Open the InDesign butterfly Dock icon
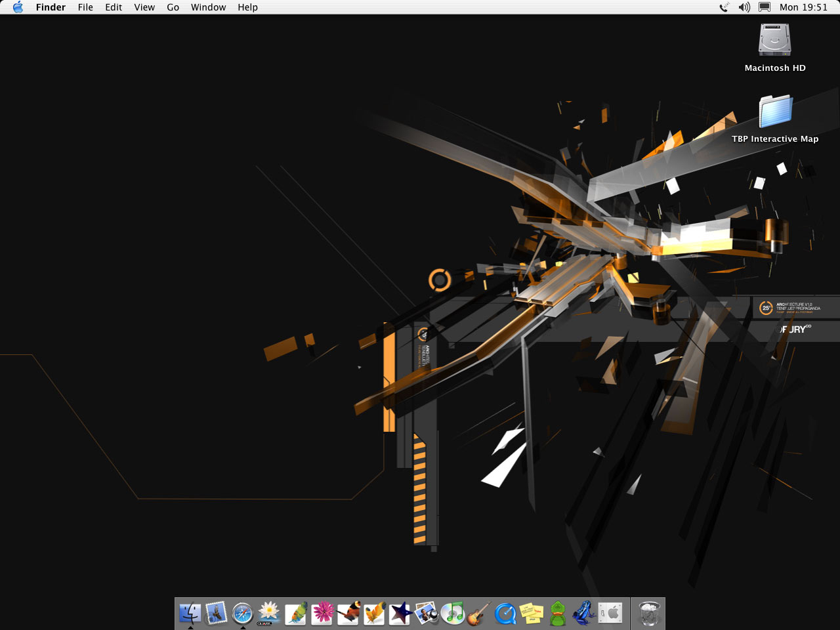840x630 pixels. pos(348,614)
